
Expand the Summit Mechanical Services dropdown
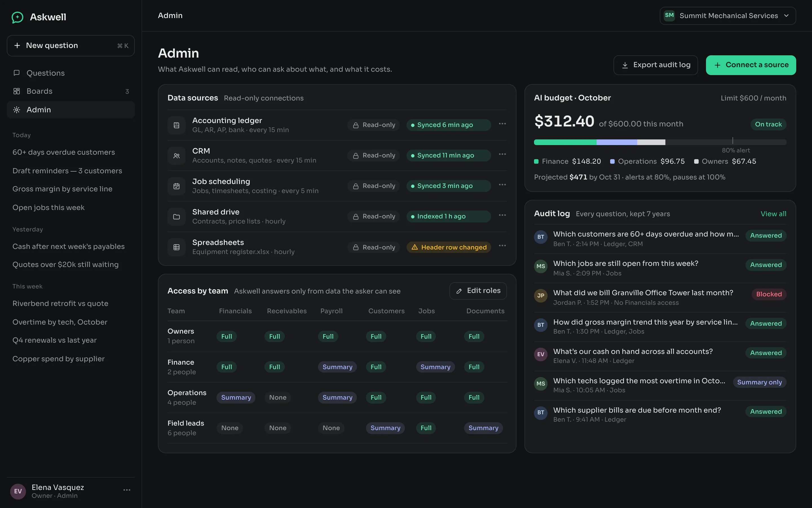click(x=728, y=16)
